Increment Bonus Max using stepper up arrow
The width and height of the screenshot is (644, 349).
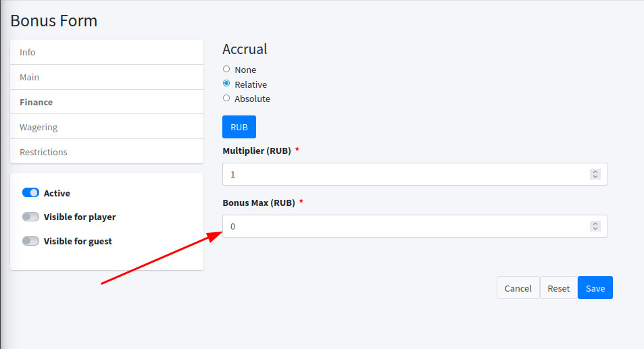595,223
